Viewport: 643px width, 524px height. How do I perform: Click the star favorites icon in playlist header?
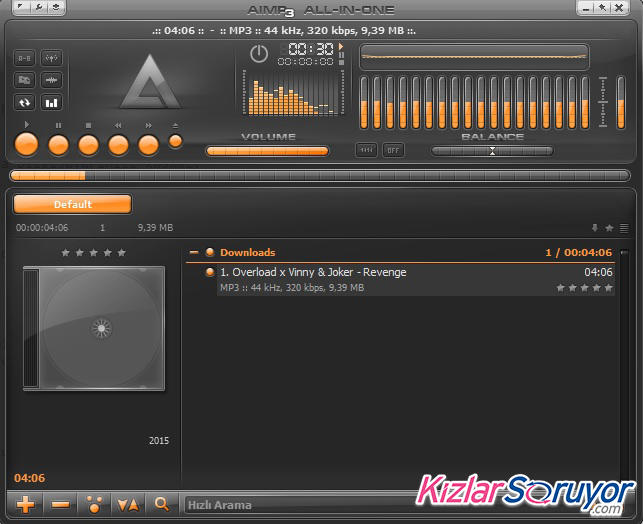click(x=609, y=228)
